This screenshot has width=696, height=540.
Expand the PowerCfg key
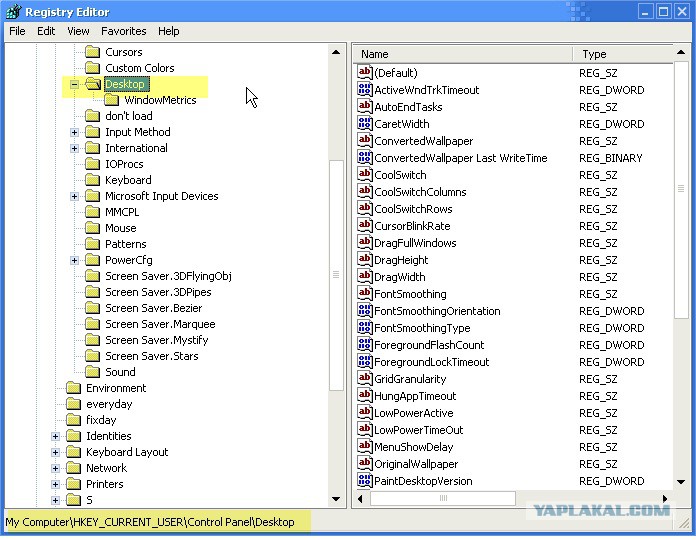pyautogui.click(x=74, y=260)
